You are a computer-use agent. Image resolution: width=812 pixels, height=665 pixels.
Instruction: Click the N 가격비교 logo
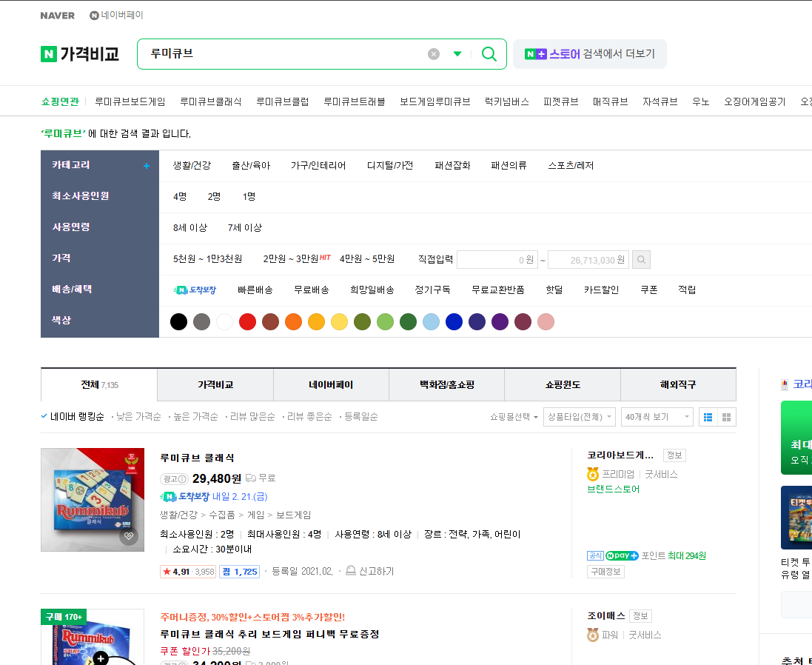coord(80,54)
